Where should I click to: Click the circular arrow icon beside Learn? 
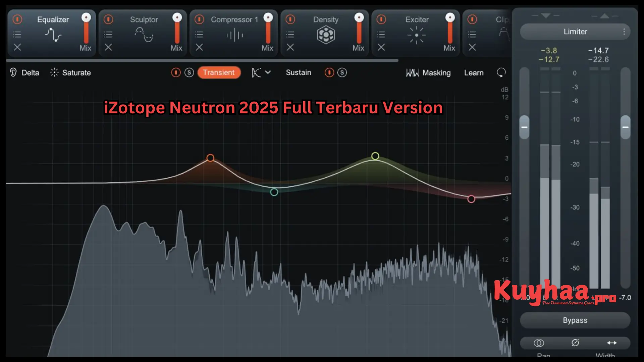coord(501,73)
